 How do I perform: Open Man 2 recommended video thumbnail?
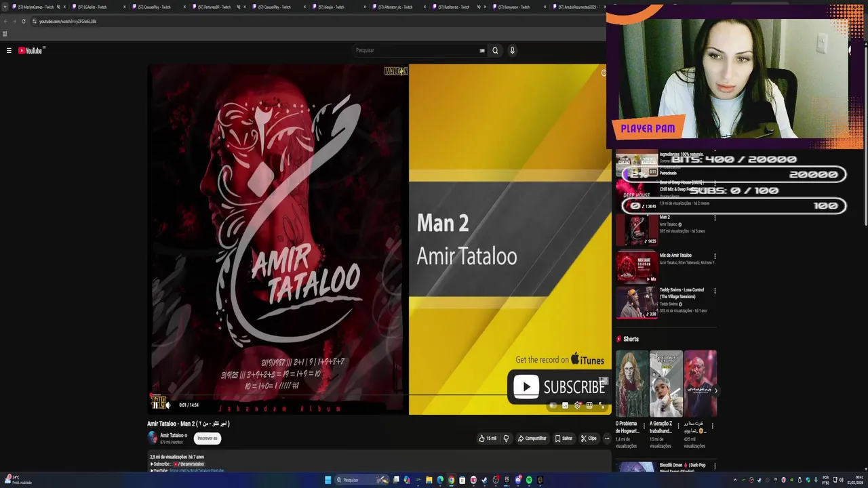[636, 230]
